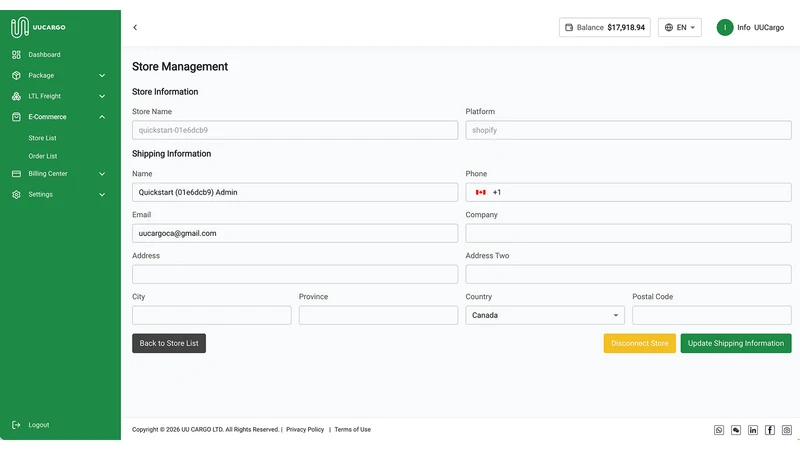Click the City input field
Screen dimensions: 800x450
pyautogui.click(x=212, y=315)
